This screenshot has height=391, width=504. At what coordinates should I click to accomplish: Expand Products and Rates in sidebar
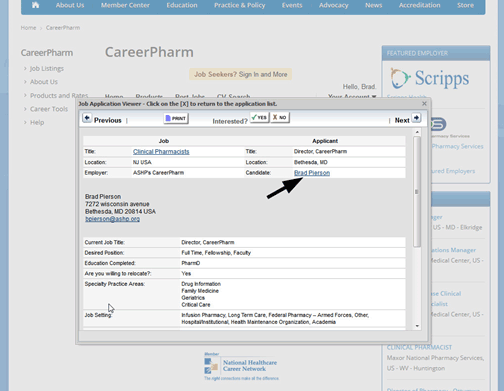[59, 96]
